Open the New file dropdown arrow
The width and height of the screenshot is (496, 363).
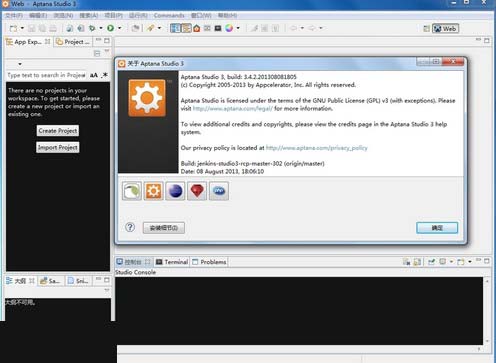pos(22,28)
